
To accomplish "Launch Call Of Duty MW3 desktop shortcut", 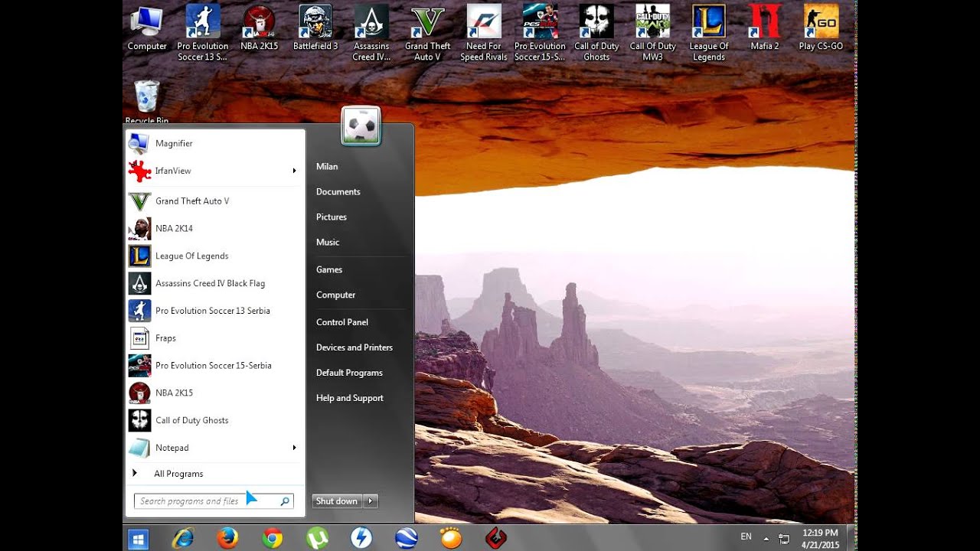I will coord(652,33).
